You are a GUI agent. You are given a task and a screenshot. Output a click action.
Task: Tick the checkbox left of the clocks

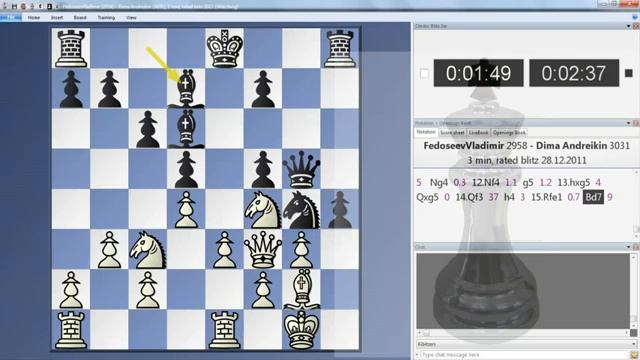(424, 73)
